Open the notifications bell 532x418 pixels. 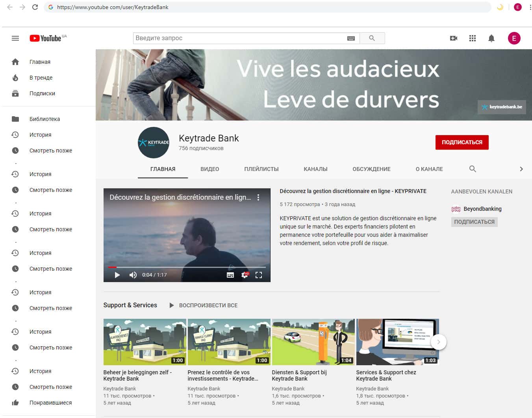pyautogui.click(x=491, y=38)
